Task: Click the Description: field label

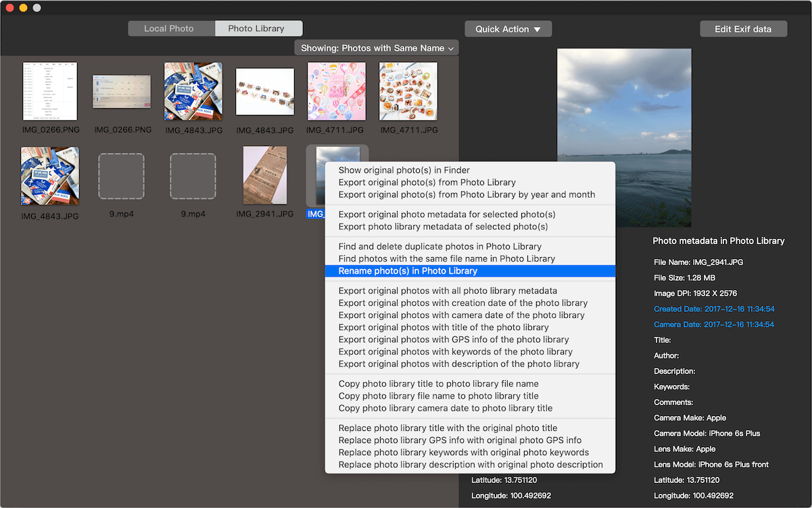Action: [x=675, y=371]
